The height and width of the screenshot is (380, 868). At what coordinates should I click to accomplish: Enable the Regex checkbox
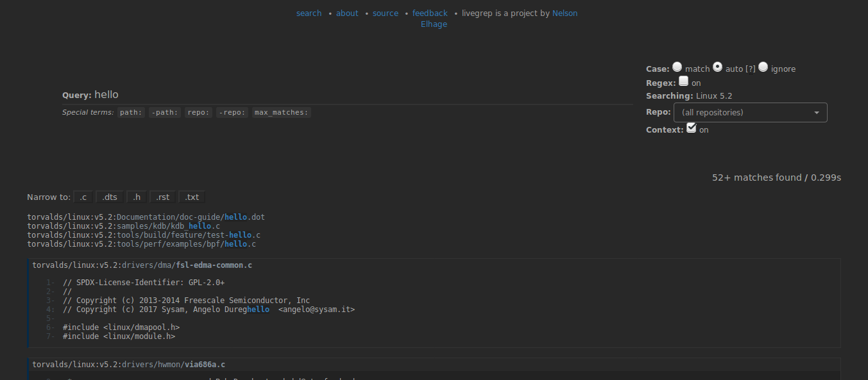(x=683, y=81)
